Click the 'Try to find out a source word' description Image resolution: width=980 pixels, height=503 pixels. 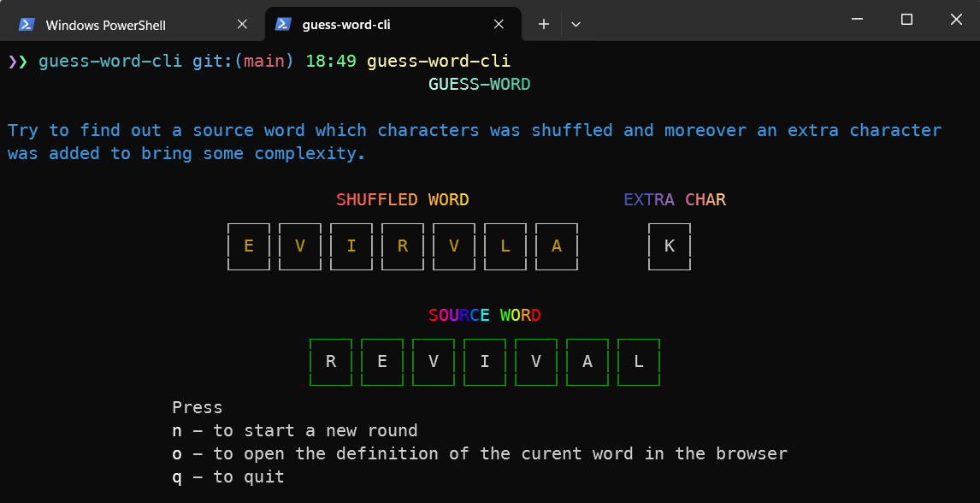475,142
